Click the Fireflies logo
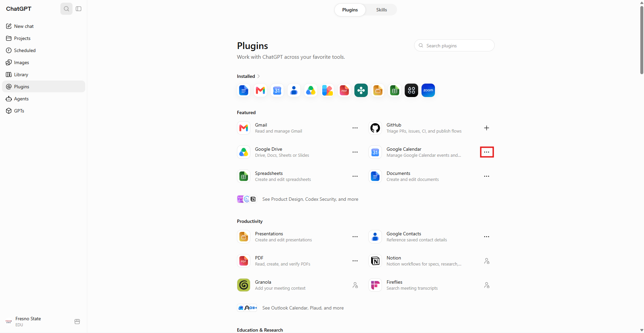The width and height of the screenshot is (644, 333). pyautogui.click(x=375, y=285)
